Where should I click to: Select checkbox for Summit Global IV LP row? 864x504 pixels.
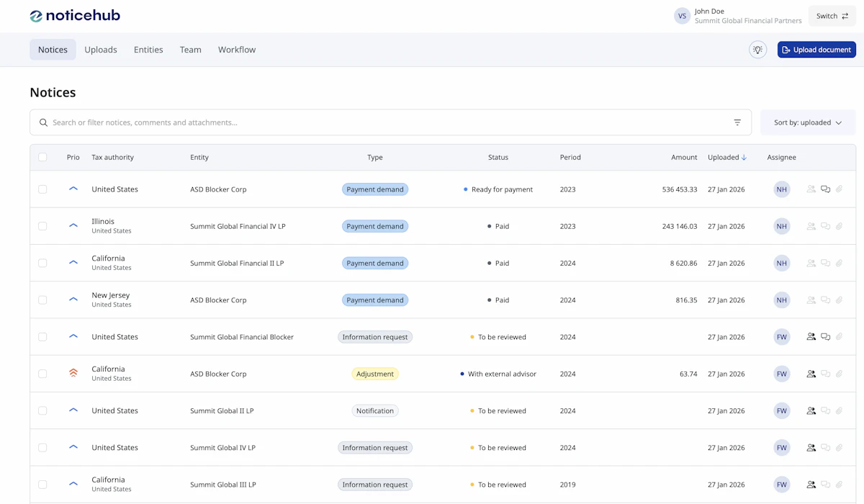point(42,448)
